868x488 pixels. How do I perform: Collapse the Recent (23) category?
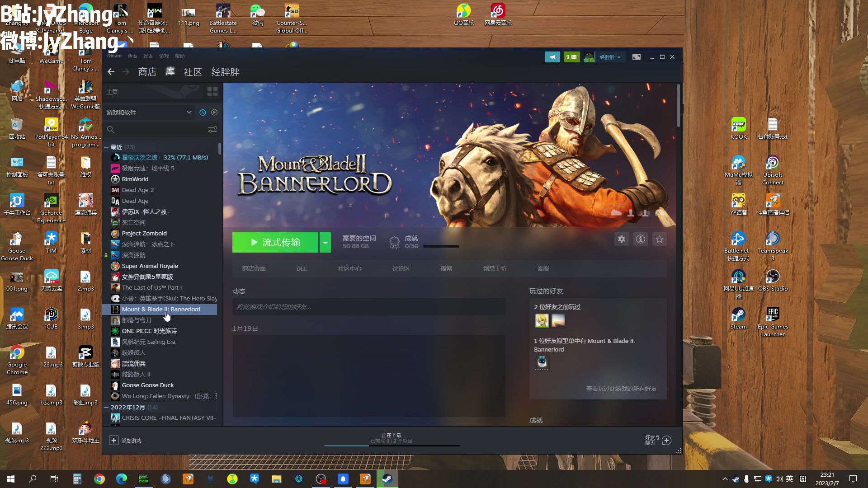(x=106, y=147)
